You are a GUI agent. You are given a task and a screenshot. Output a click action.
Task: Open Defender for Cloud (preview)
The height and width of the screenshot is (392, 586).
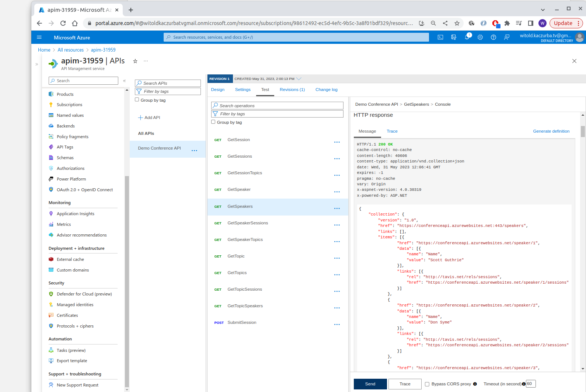pyautogui.click(x=84, y=294)
